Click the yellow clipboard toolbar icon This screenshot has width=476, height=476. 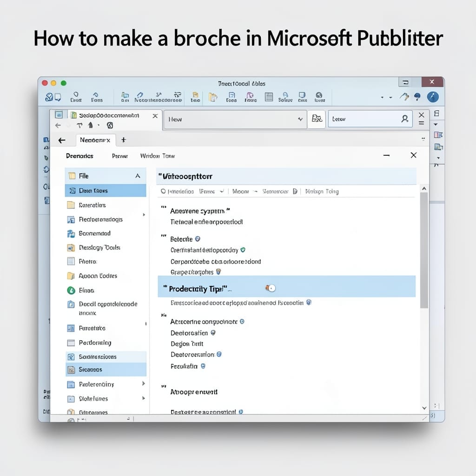point(213,97)
